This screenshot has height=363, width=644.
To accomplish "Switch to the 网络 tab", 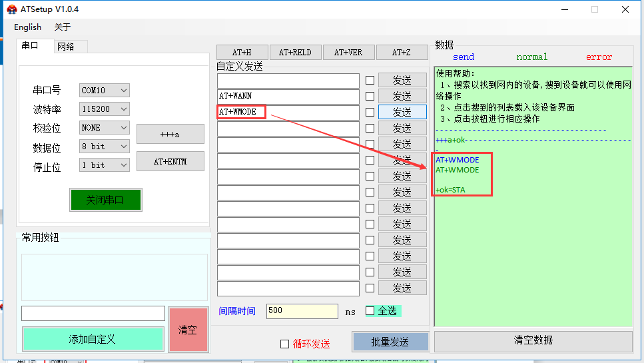I will tap(66, 47).
